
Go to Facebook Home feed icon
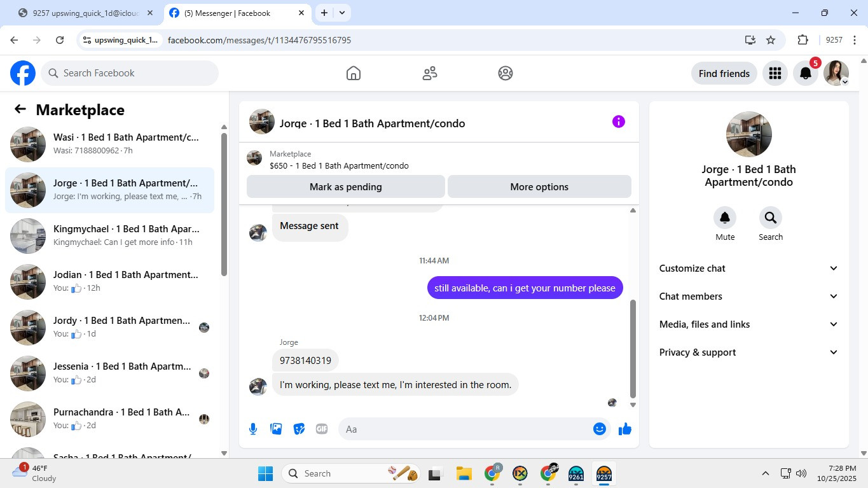[x=354, y=73]
